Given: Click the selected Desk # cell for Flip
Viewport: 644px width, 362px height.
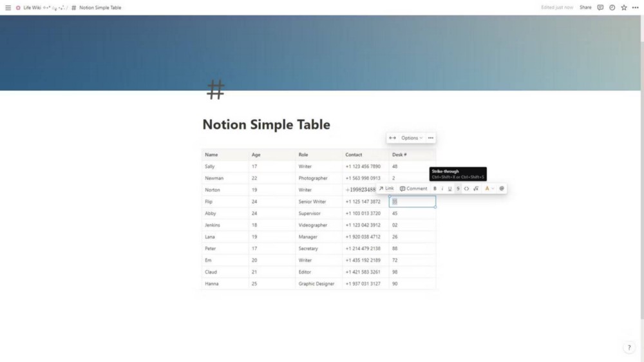Looking at the screenshot, I should pyautogui.click(x=412, y=202).
